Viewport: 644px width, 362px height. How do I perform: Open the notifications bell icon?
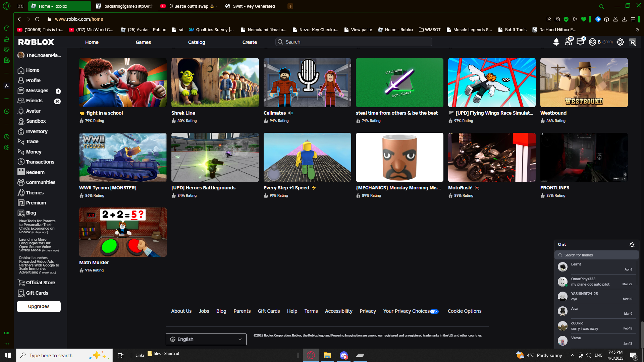pyautogui.click(x=556, y=42)
